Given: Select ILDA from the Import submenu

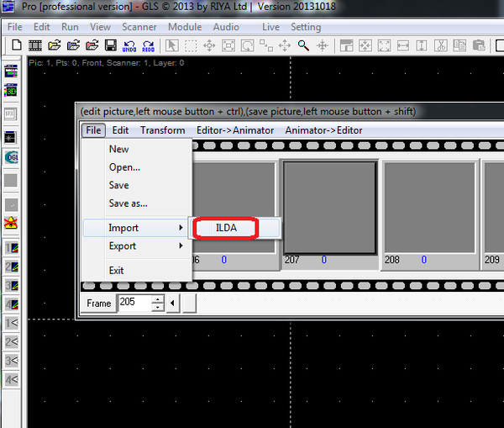Looking at the screenshot, I should pos(234,228).
